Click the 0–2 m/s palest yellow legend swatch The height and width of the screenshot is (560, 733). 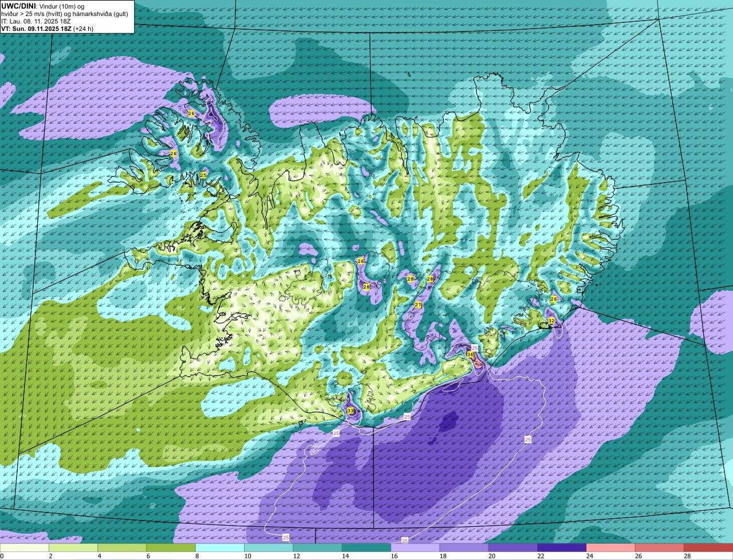(x=25, y=547)
